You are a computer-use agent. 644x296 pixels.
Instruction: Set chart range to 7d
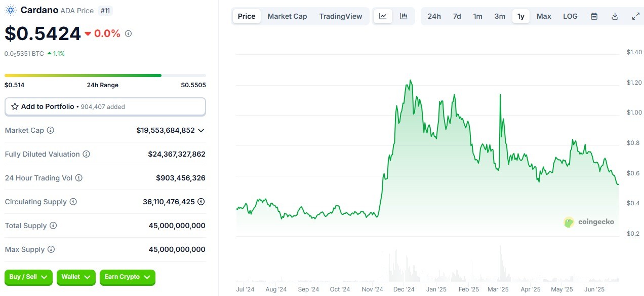point(457,16)
